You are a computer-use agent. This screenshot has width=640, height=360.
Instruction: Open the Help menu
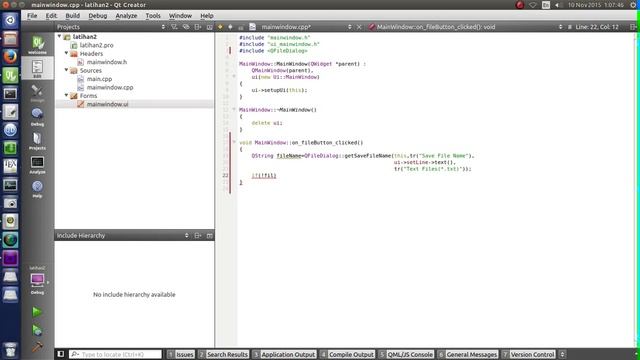tap(207, 16)
